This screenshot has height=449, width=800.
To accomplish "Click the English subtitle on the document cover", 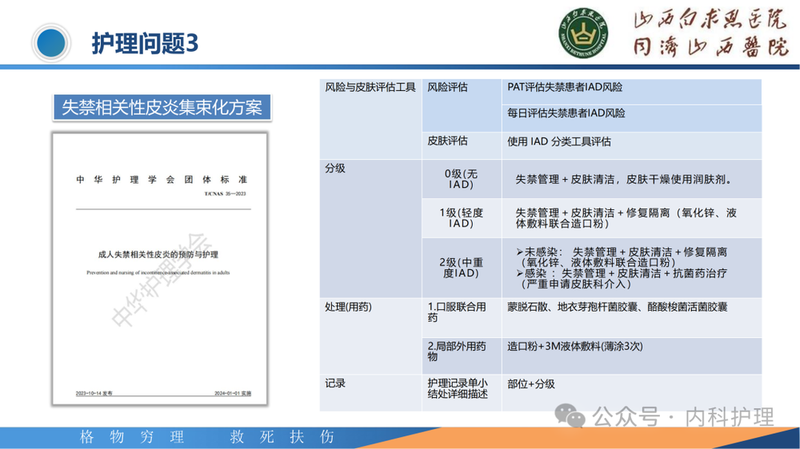I will coord(158,272).
